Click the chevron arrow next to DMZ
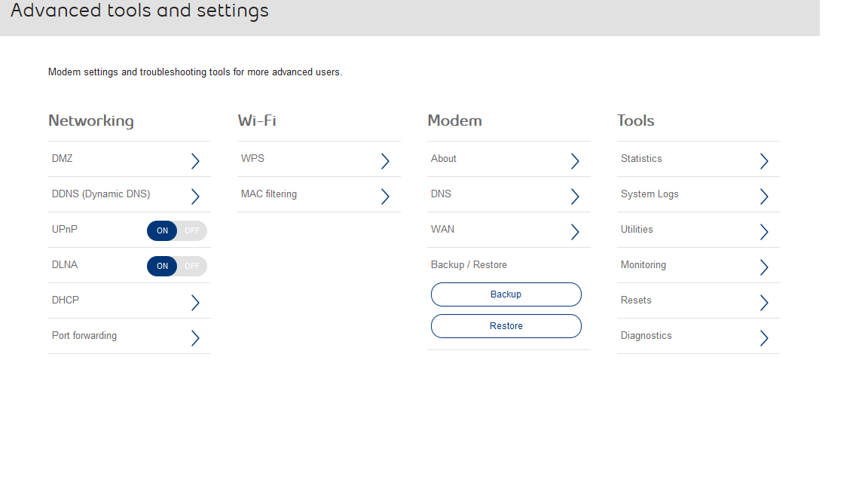The image size is (868, 488). click(x=195, y=160)
